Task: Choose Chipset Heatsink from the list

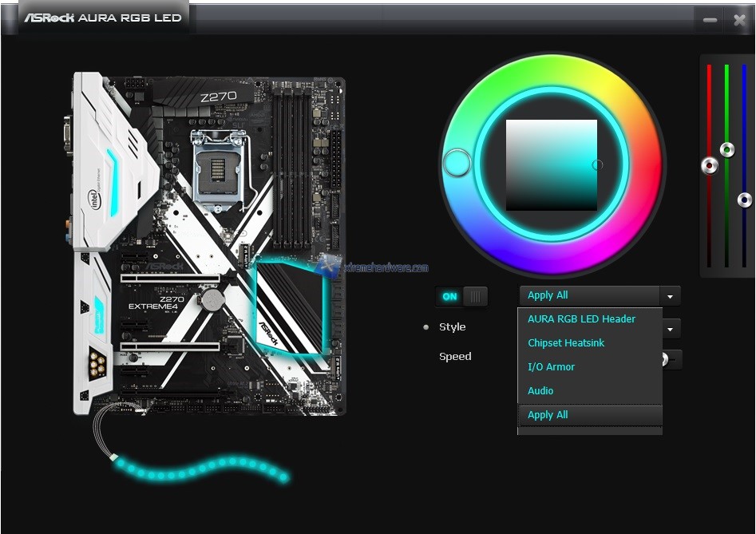Action: [566, 342]
